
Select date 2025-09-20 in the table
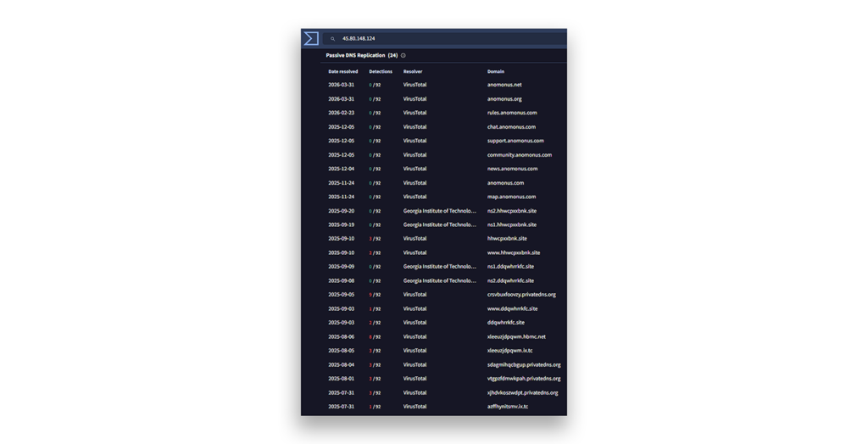click(341, 211)
